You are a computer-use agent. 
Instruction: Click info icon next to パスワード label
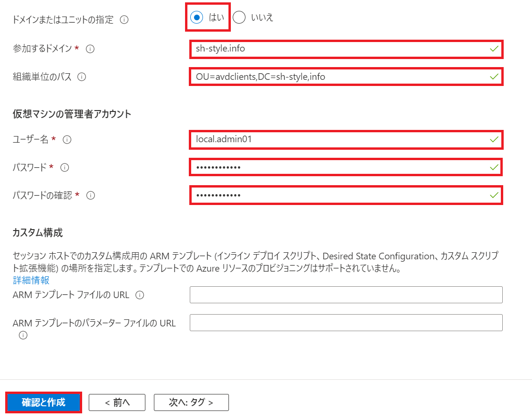click(65, 167)
